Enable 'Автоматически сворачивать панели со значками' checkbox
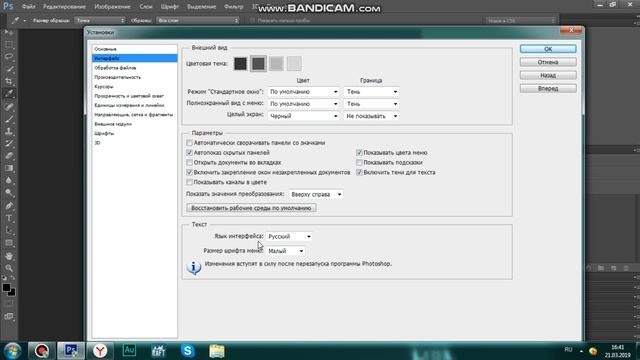 pos(189,143)
